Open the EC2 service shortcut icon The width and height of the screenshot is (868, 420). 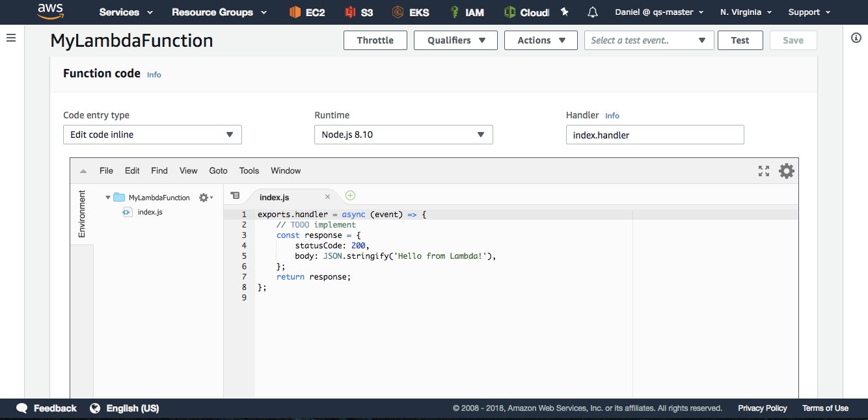pyautogui.click(x=295, y=12)
